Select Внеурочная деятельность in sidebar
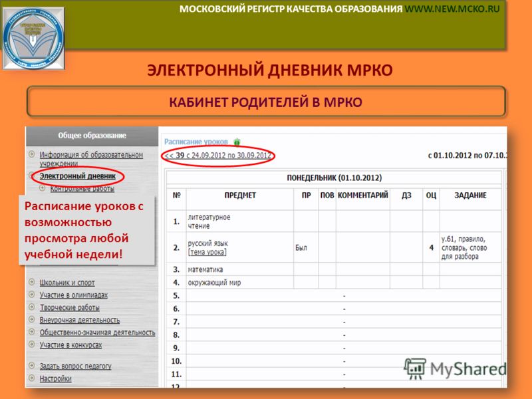Image resolution: width=532 pixels, height=399 pixels. (80, 320)
